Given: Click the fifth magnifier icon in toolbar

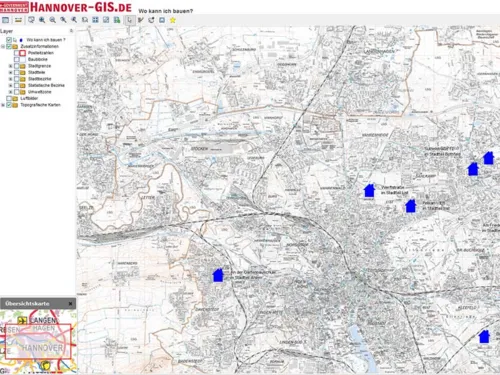Looking at the screenshot, I should tap(74, 20).
